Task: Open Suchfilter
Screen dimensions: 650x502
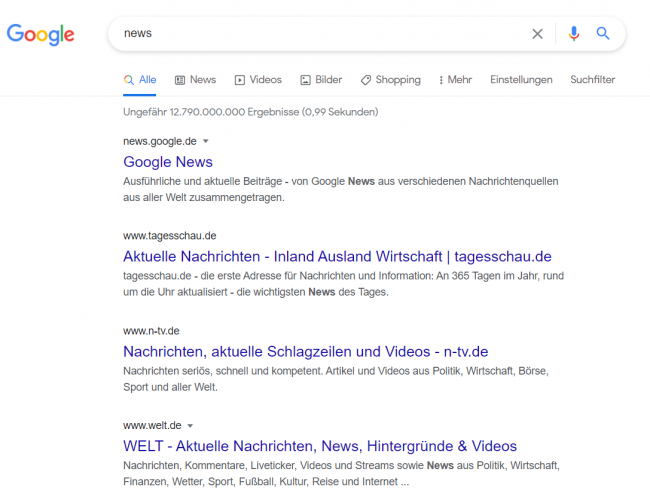Action: [592, 80]
